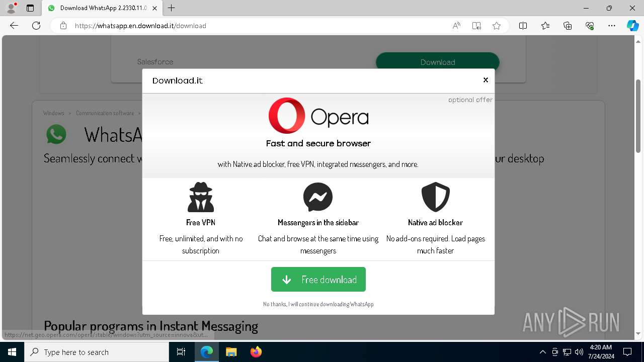
Task: Click the Opera logo in popup
Action: (318, 116)
